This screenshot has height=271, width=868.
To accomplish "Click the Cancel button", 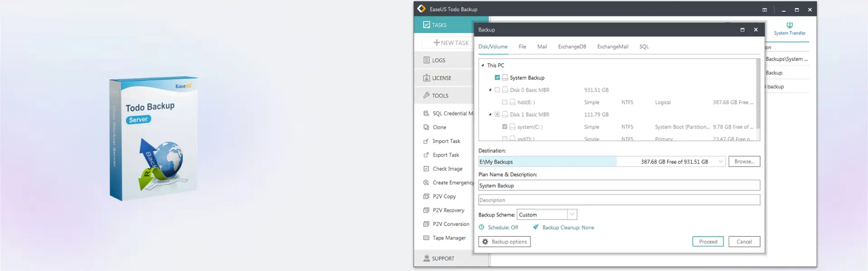I will pos(744,242).
